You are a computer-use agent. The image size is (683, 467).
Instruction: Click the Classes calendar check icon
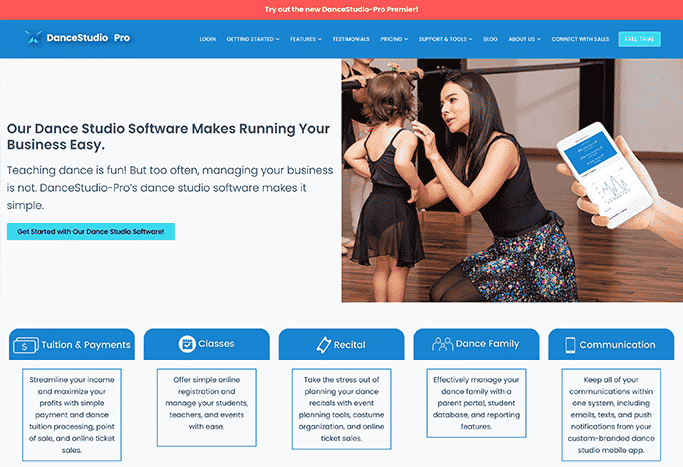pyautogui.click(x=187, y=344)
